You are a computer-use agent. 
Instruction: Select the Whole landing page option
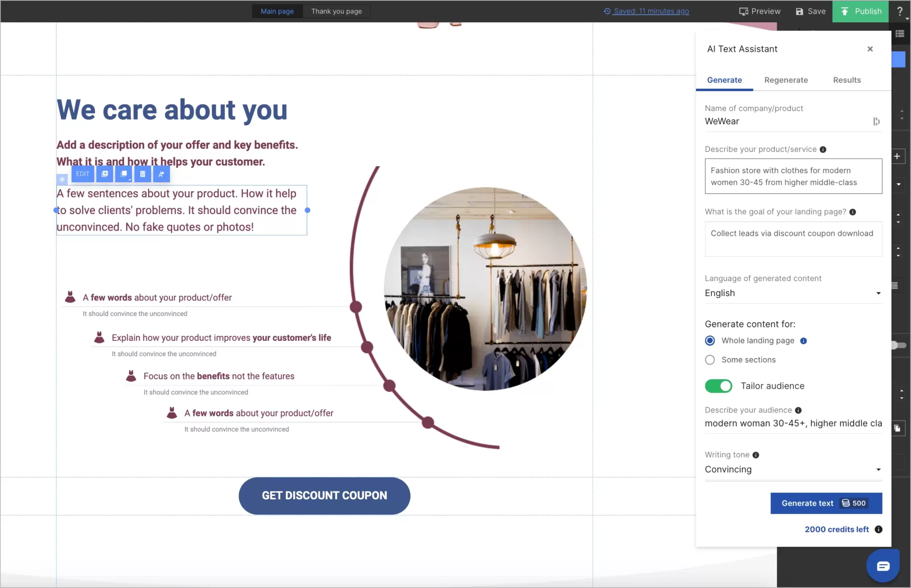710,340
